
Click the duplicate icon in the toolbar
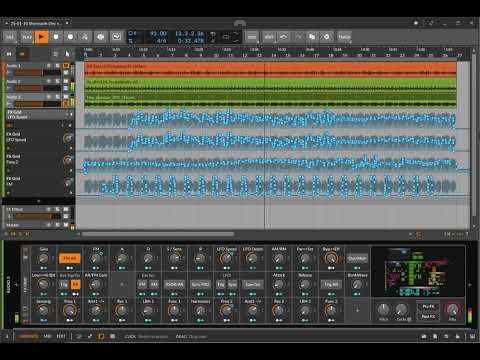[x=312, y=37]
